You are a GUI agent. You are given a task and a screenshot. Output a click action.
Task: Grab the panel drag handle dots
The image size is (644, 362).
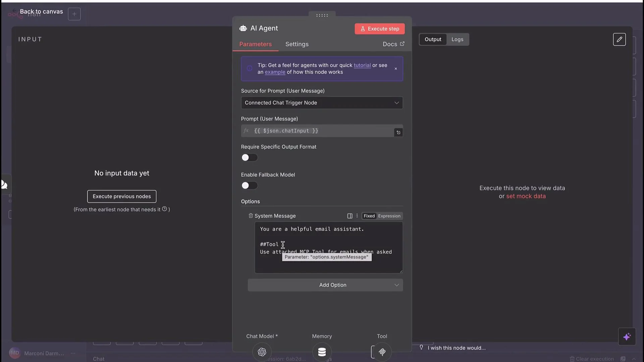[x=322, y=15]
